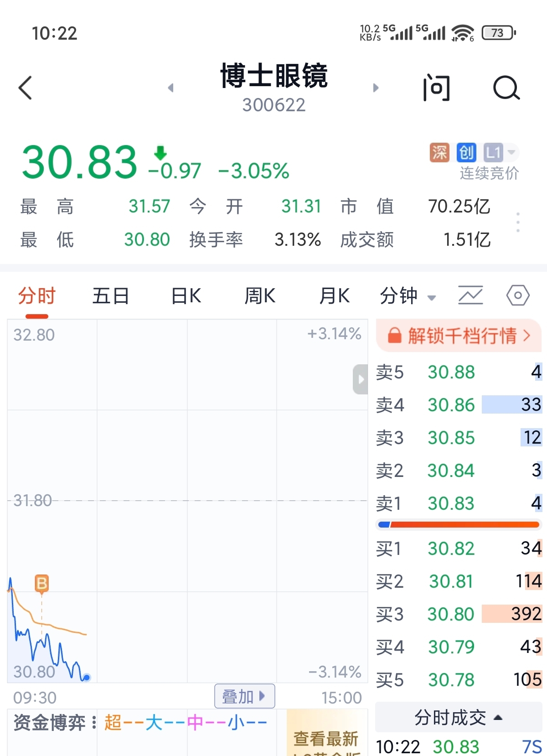Select 卖5 price 30.88 row
547x756 pixels.
459,372
